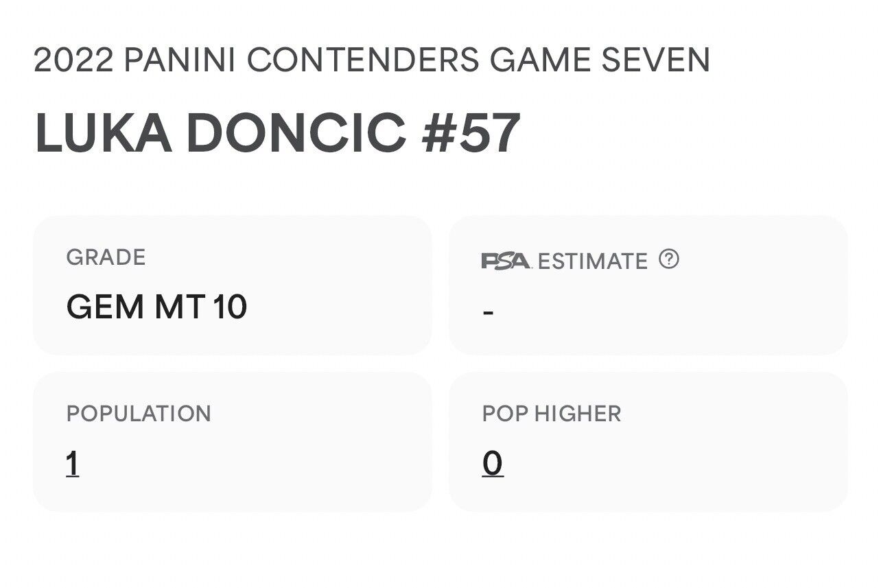
Task: Click the #57 card number in heading
Action: pyautogui.click(x=471, y=132)
